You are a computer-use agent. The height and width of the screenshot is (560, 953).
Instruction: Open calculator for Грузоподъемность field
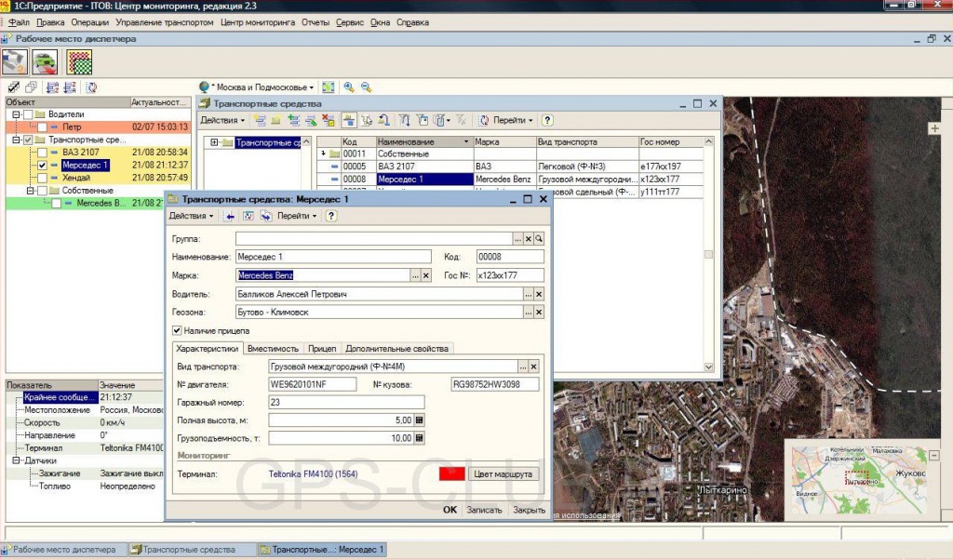click(419, 438)
